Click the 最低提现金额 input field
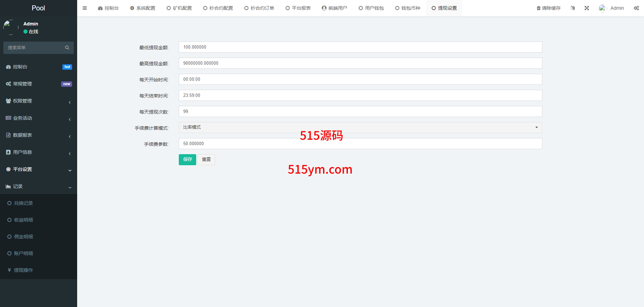The width and height of the screenshot is (644, 307). (360, 47)
